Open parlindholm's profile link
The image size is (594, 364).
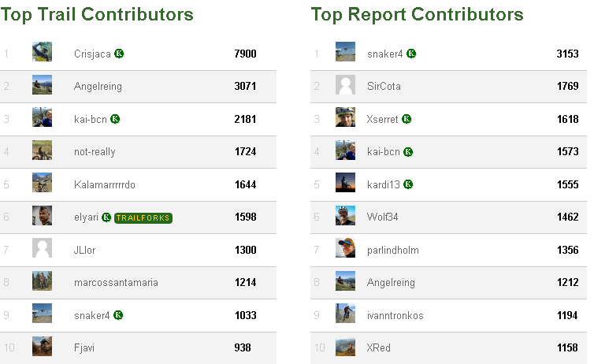pos(392,250)
